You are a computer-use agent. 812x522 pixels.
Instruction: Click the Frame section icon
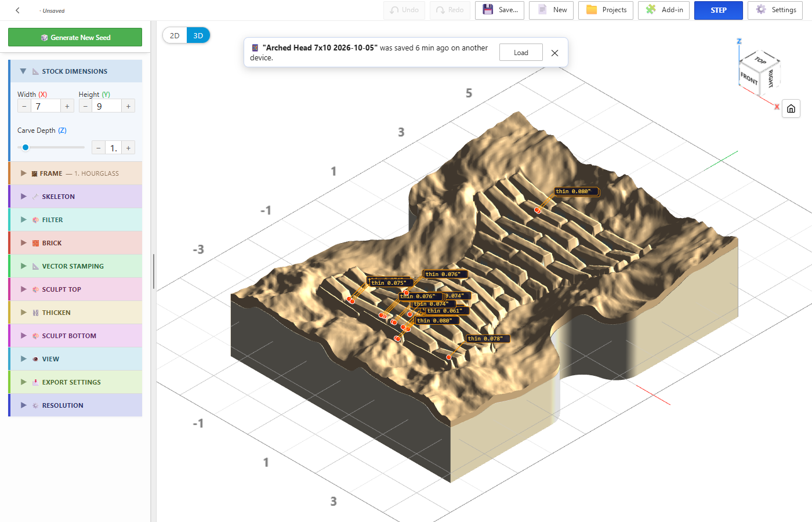tap(34, 173)
